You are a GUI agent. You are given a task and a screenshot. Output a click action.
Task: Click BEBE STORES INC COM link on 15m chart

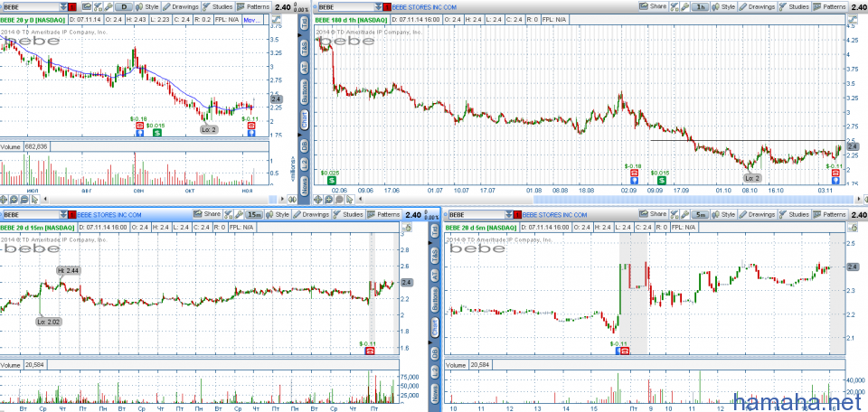pos(108,214)
